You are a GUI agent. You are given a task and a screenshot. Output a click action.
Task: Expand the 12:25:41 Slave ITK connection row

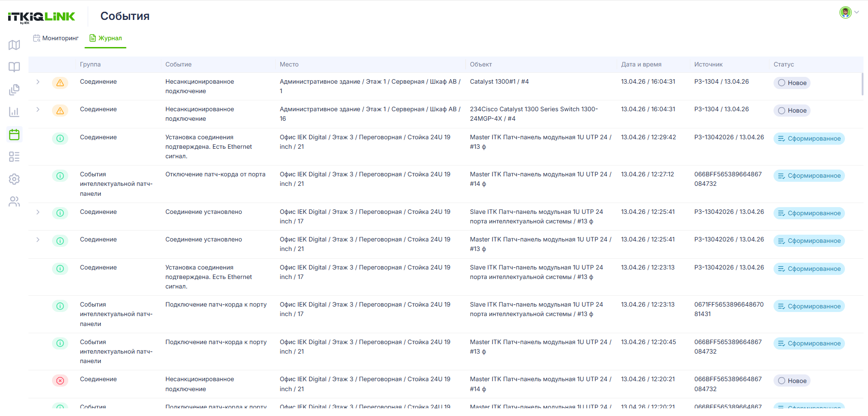click(x=38, y=212)
